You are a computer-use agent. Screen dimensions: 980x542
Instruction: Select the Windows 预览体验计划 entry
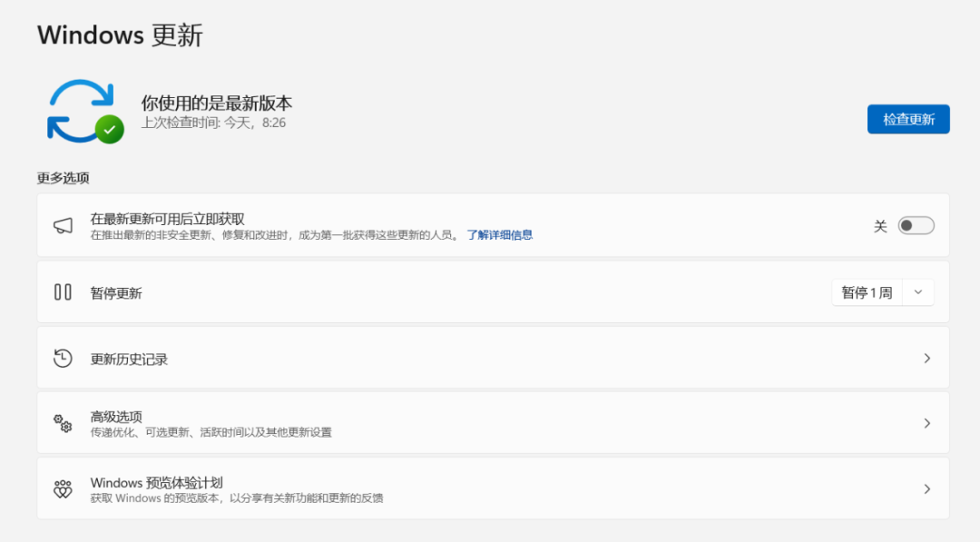coord(156,483)
